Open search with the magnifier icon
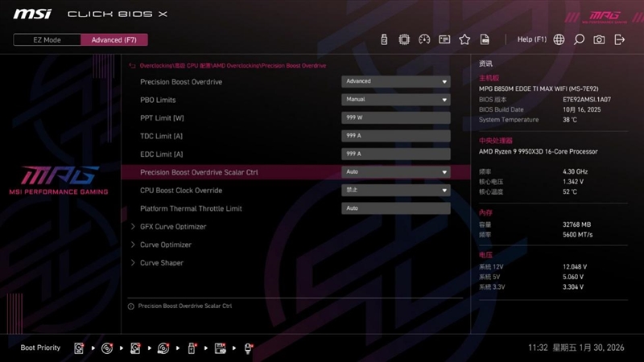644x362 pixels. pyautogui.click(x=579, y=39)
